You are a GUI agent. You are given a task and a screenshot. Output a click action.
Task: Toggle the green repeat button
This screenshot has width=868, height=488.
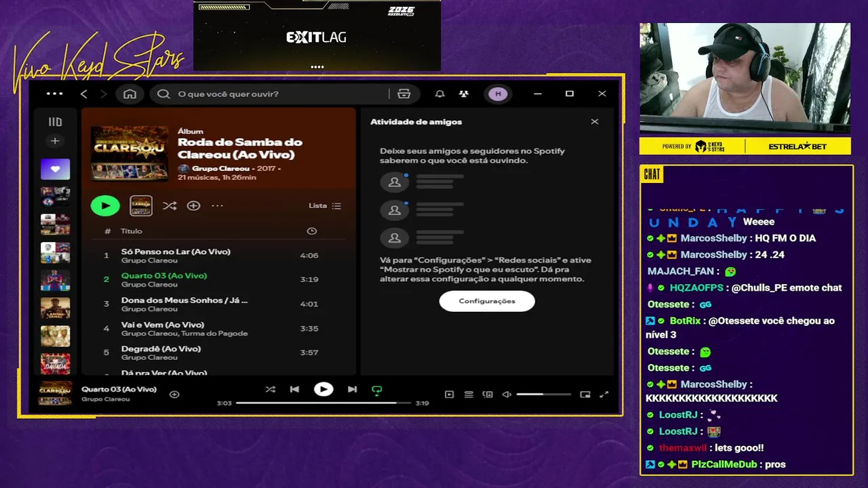click(377, 390)
